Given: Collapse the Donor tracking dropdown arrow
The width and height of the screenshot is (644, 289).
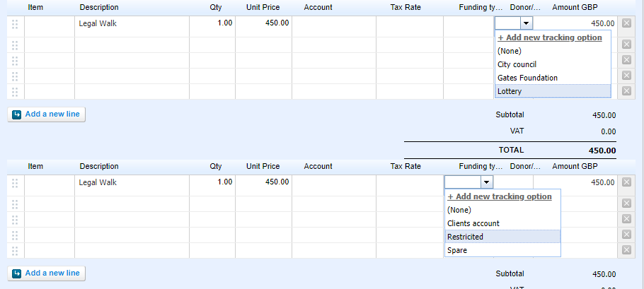Looking at the screenshot, I should (x=525, y=23).
